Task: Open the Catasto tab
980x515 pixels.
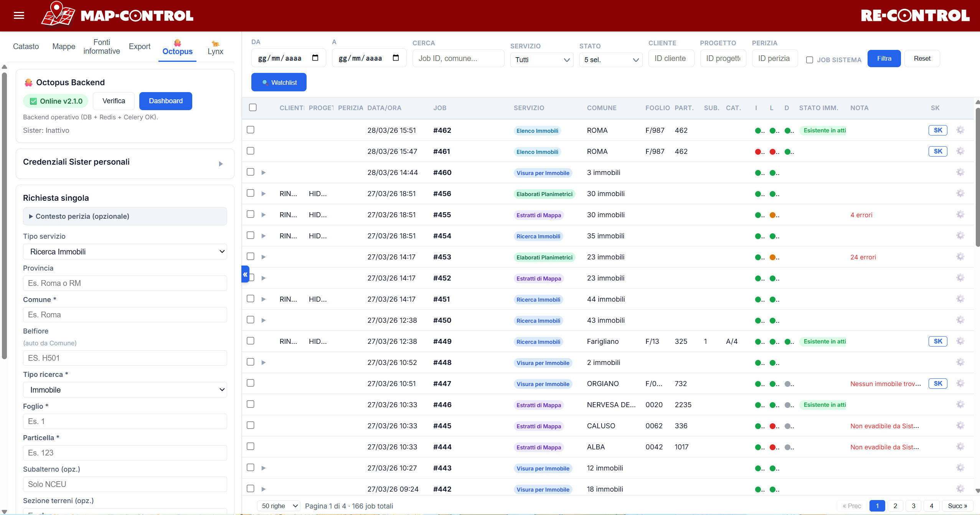Action: point(26,46)
